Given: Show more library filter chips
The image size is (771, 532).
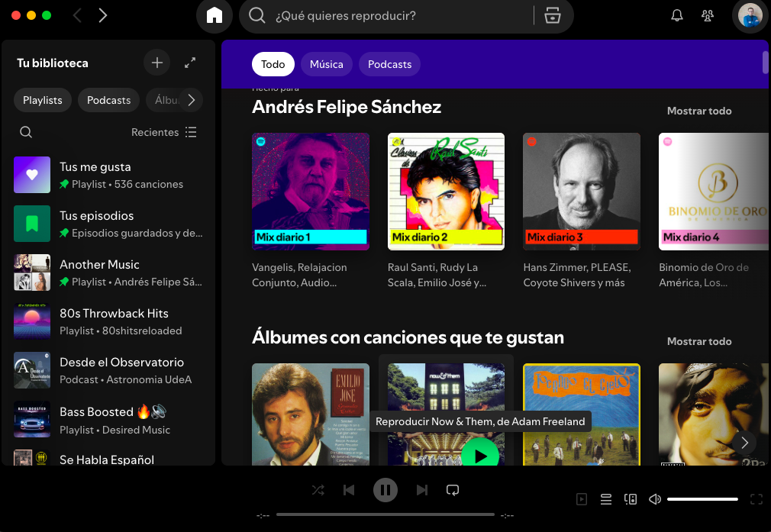Looking at the screenshot, I should (192, 100).
